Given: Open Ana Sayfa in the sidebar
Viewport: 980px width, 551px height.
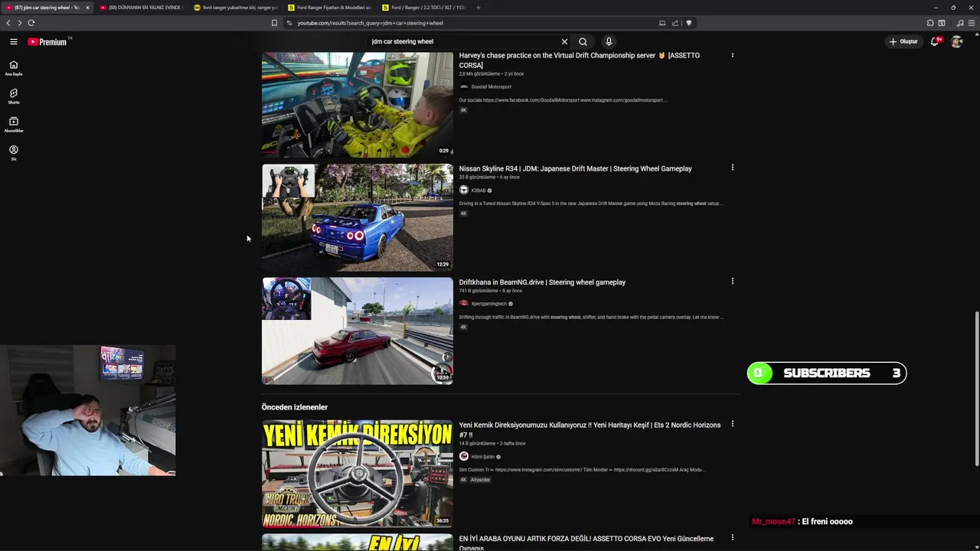Looking at the screenshot, I should pyautogui.click(x=13, y=68).
